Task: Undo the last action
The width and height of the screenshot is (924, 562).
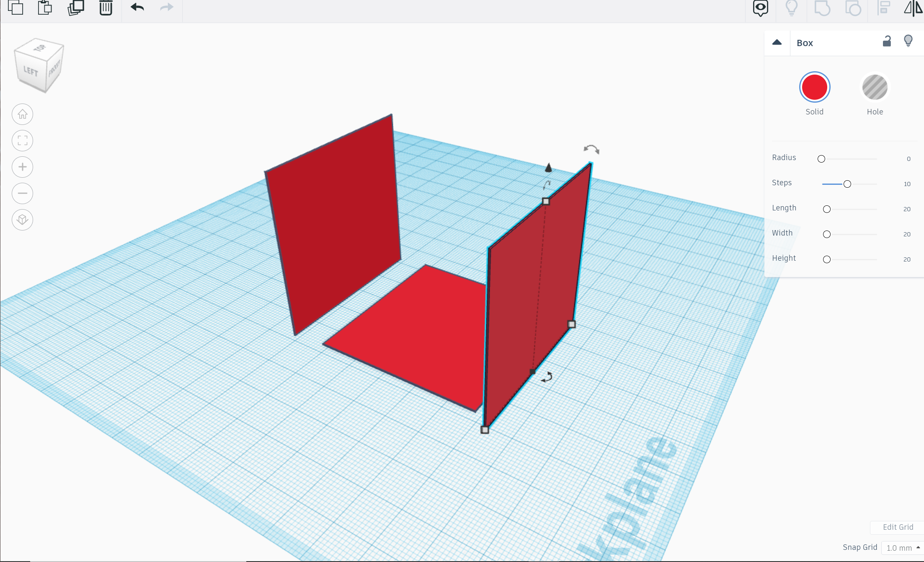Action: (x=137, y=7)
